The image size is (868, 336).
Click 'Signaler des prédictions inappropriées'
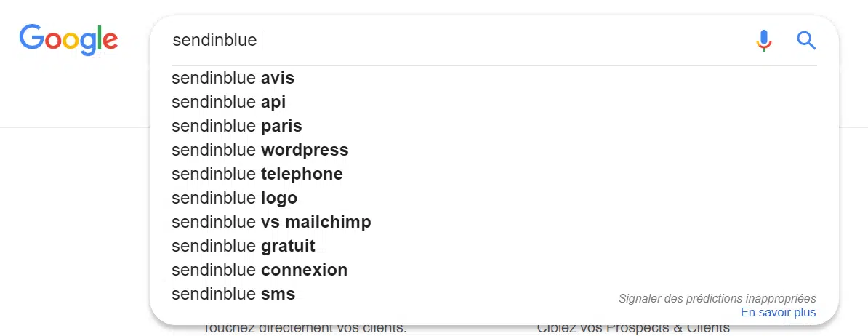coord(717,298)
